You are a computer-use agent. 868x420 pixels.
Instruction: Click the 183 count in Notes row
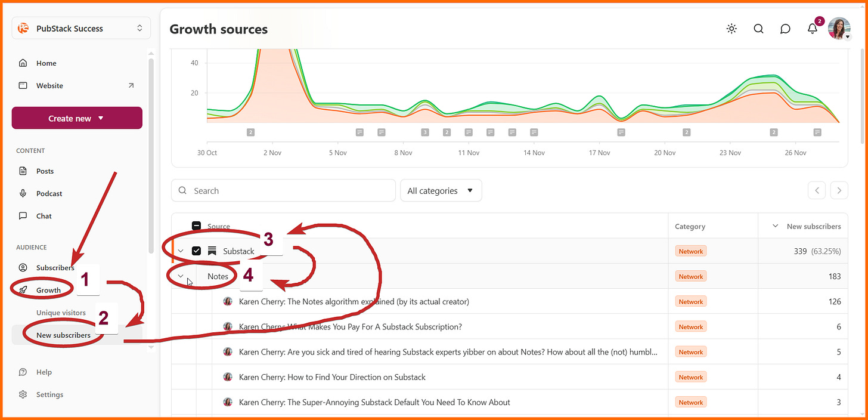tap(835, 276)
